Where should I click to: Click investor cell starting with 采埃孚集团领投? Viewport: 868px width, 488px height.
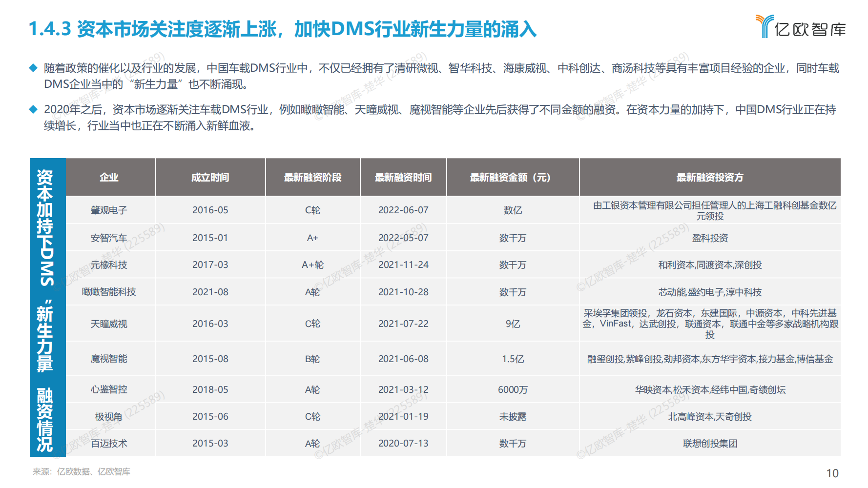(x=710, y=324)
